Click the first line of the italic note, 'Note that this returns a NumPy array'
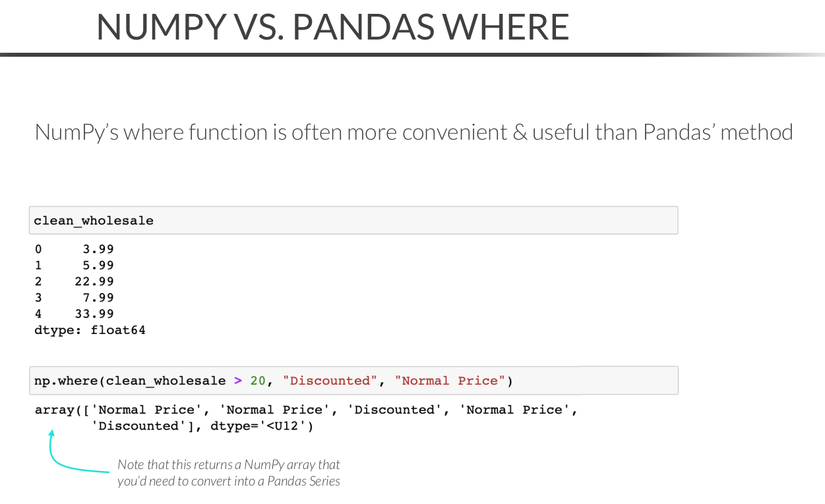The width and height of the screenshot is (825, 504). (228, 464)
